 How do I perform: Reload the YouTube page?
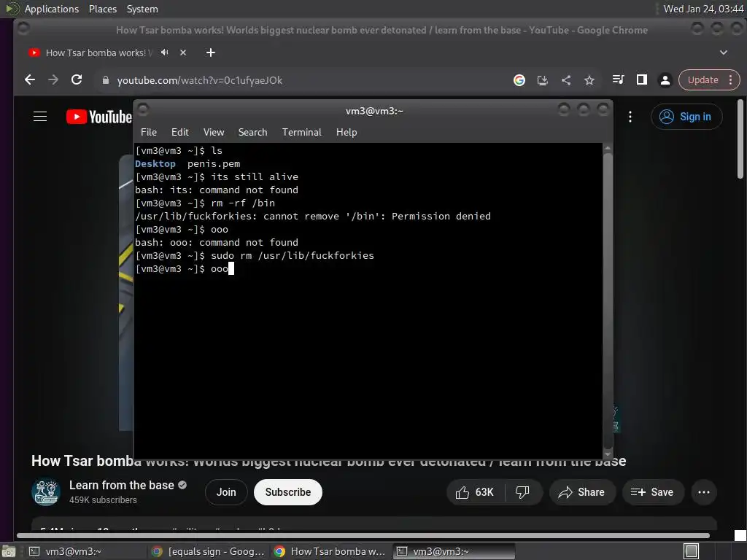(76, 80)
